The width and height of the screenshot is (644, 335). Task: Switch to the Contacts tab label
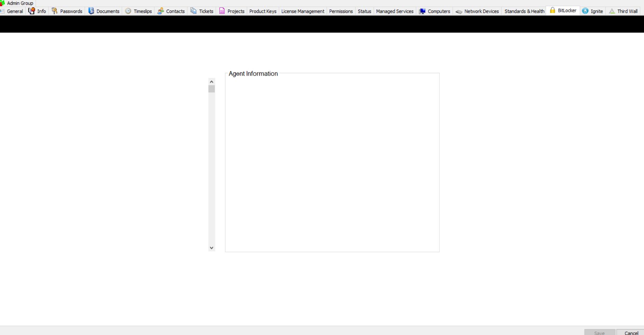click(175, 11)
